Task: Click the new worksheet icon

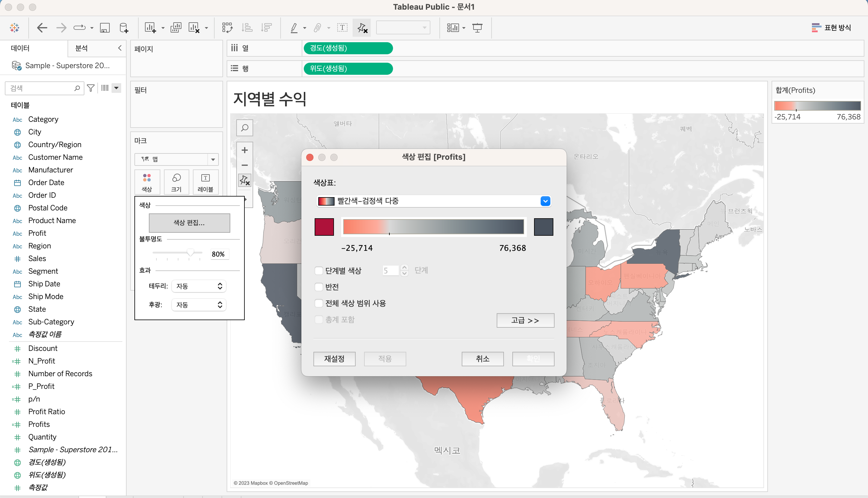Action: [150, 28]
